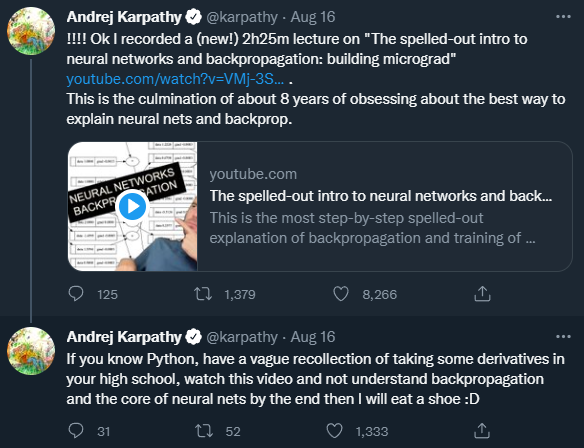Like the tweet with 8,266 likes
This screenshot has height=448, width=584.
(x=340, y=294)
